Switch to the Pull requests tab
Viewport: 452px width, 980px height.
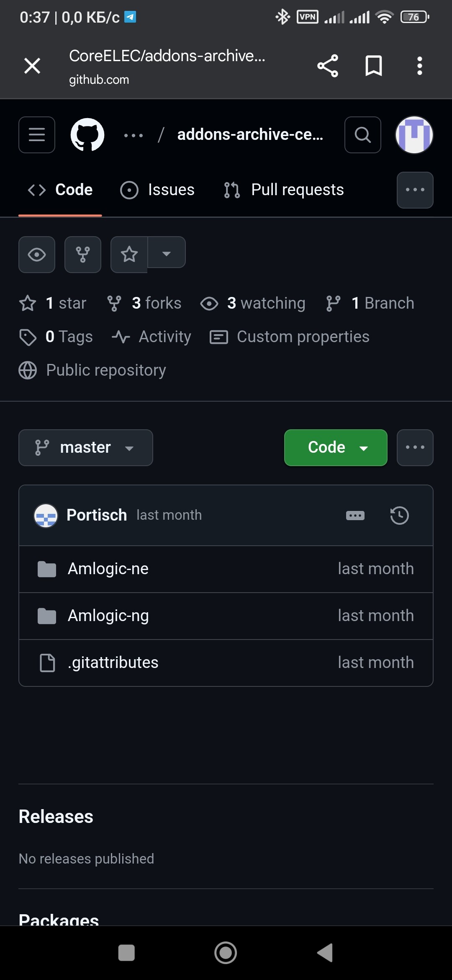pos(284,190)
